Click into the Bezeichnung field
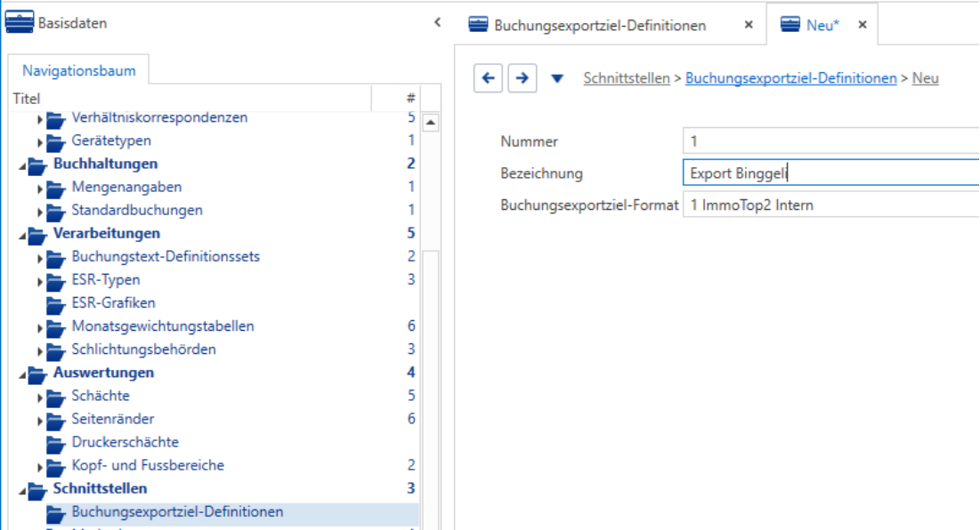 [831, 173]
